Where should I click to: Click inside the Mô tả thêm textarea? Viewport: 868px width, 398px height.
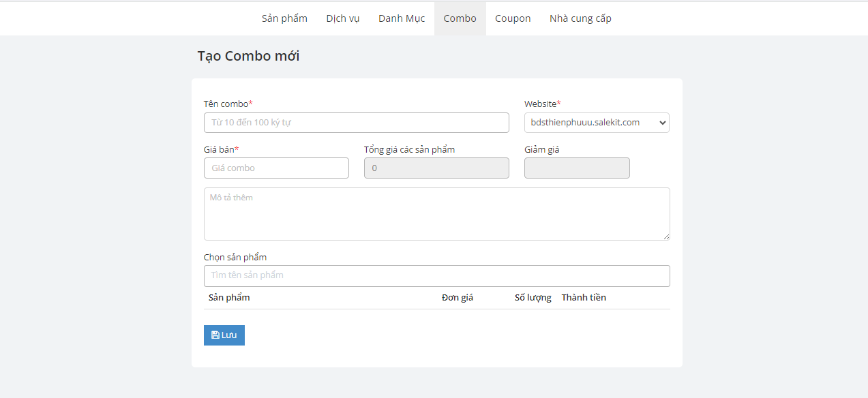[436, 214]
